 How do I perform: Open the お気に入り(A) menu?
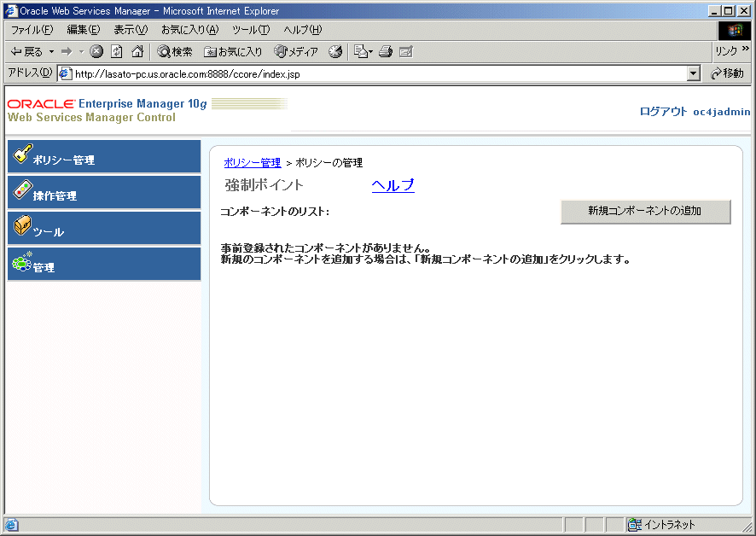point(190,30)
